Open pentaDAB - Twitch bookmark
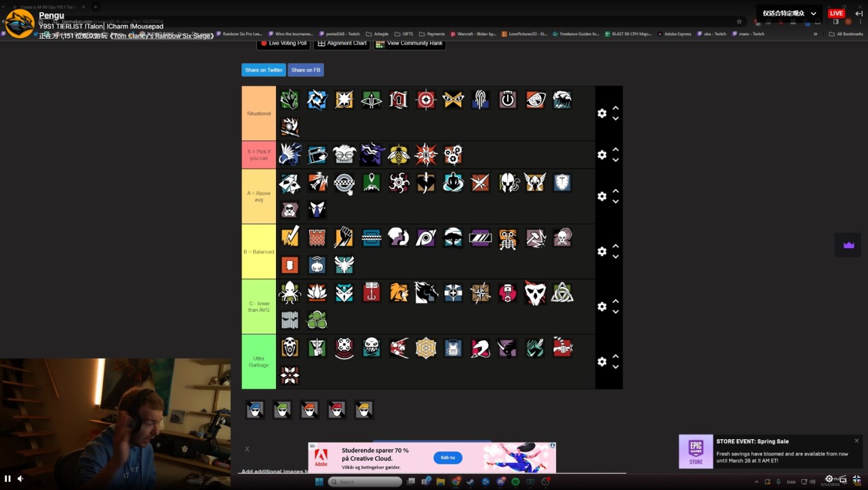868x490 pixels. point(338,34)
